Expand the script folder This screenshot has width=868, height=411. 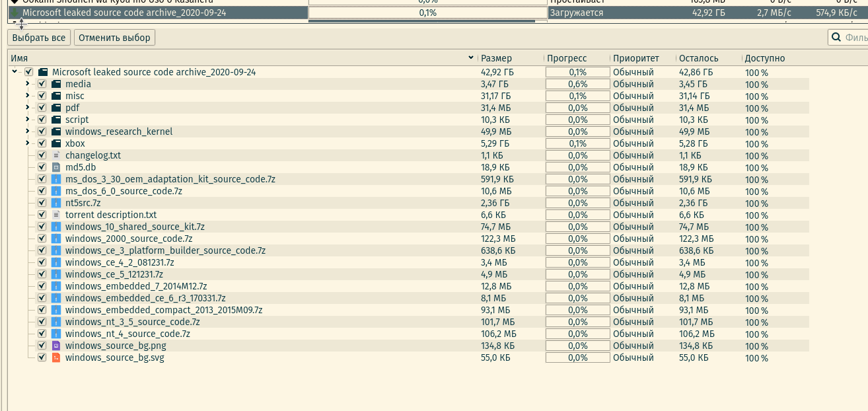[x=28, y=120]
